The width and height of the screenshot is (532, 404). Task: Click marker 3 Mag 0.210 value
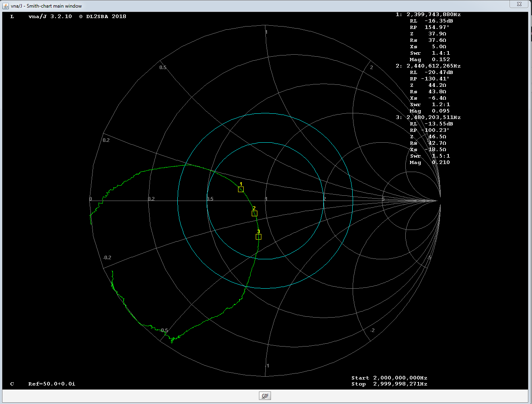[x=441, y=162]
